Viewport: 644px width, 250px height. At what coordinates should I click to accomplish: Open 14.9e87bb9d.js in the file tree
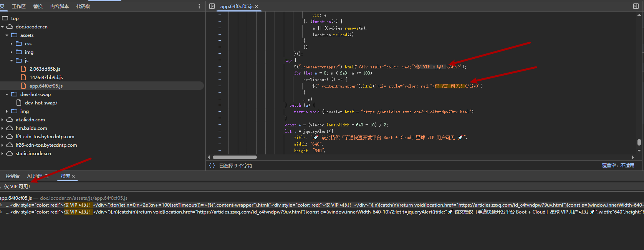click(46, 78)
